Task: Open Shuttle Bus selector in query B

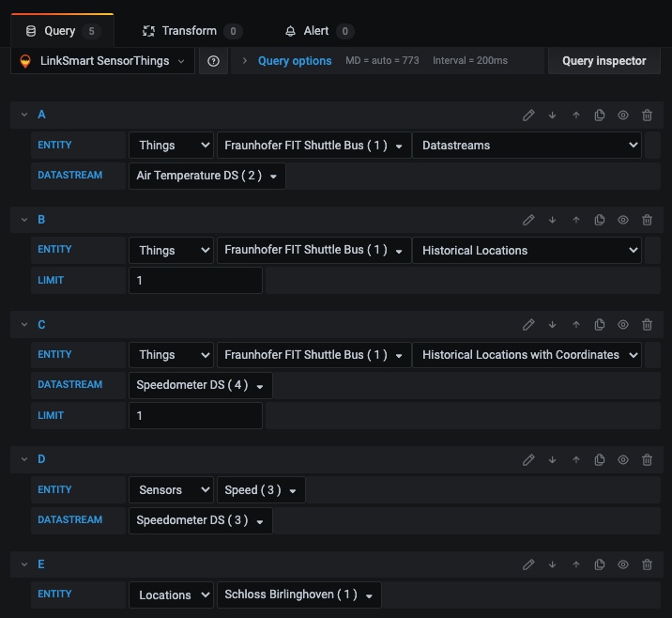Action: pyautogui.click(x=314, y=250)
